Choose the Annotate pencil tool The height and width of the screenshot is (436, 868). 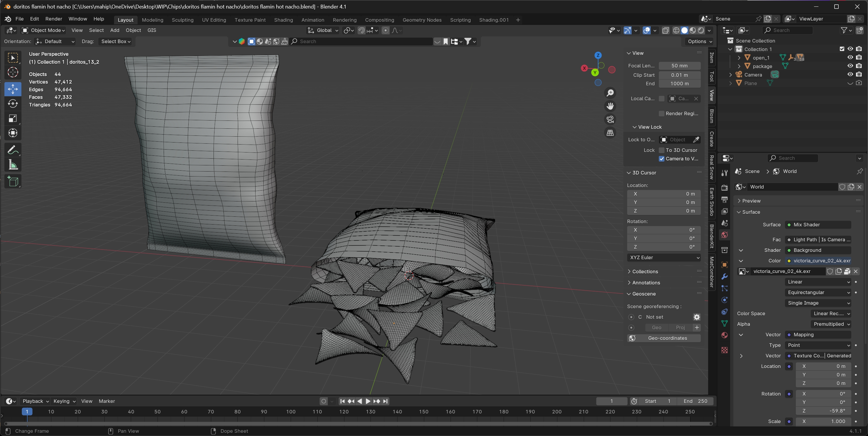13,150
